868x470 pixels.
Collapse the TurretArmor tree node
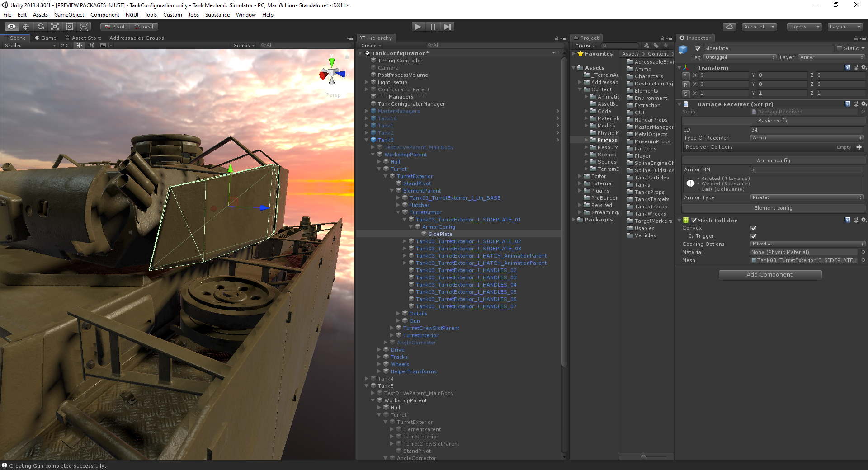399,212
